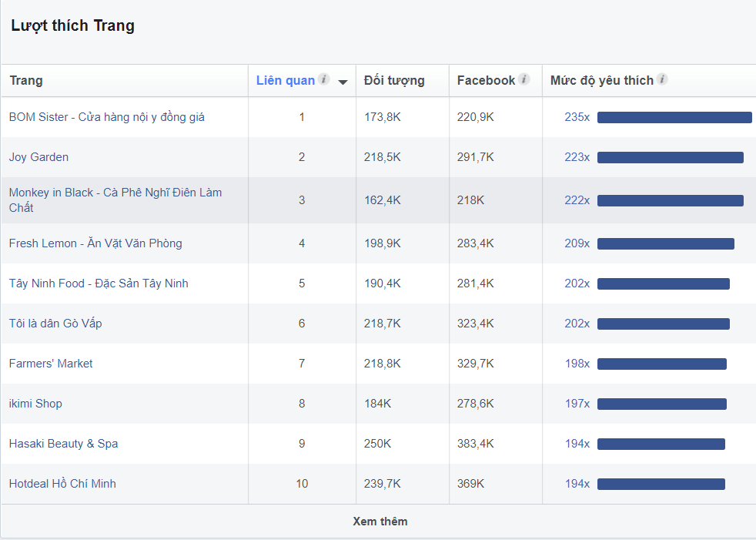The height and width of the screenshot is (540, 756).
Task: Click rank number 10 in Hotdeal row
Action: [302, 484]
